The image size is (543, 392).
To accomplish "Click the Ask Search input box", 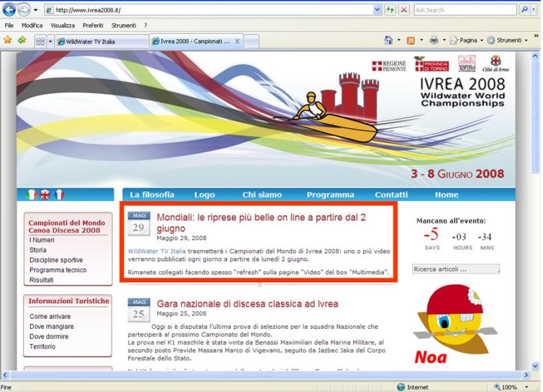I will point(465,10).
